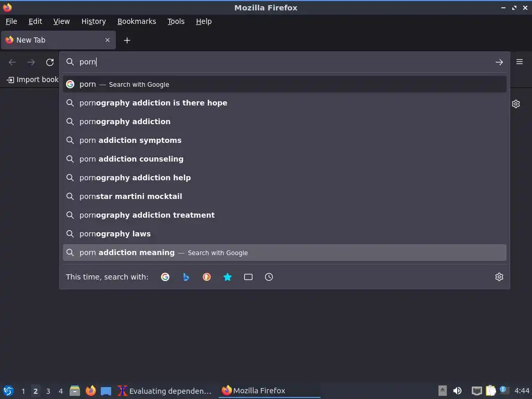Open search settings gear in dropdown

[x=499, y=277]
